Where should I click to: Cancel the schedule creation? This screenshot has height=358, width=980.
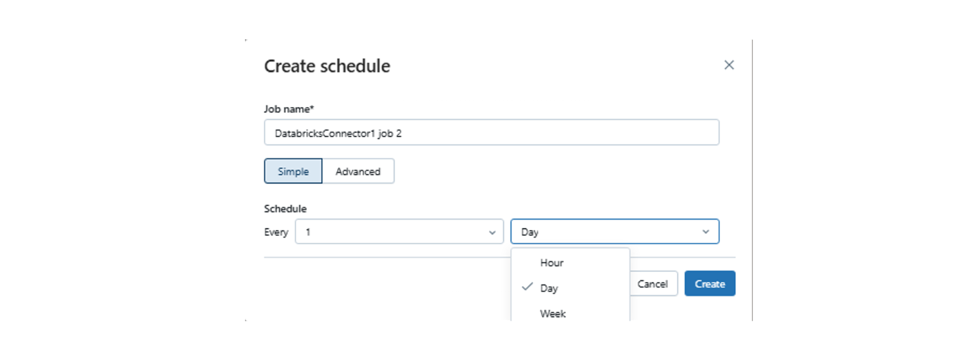click(653, 284)
